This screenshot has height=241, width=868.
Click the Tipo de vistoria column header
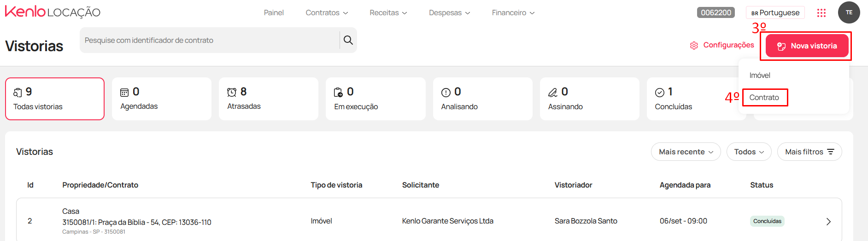(336, 185)
